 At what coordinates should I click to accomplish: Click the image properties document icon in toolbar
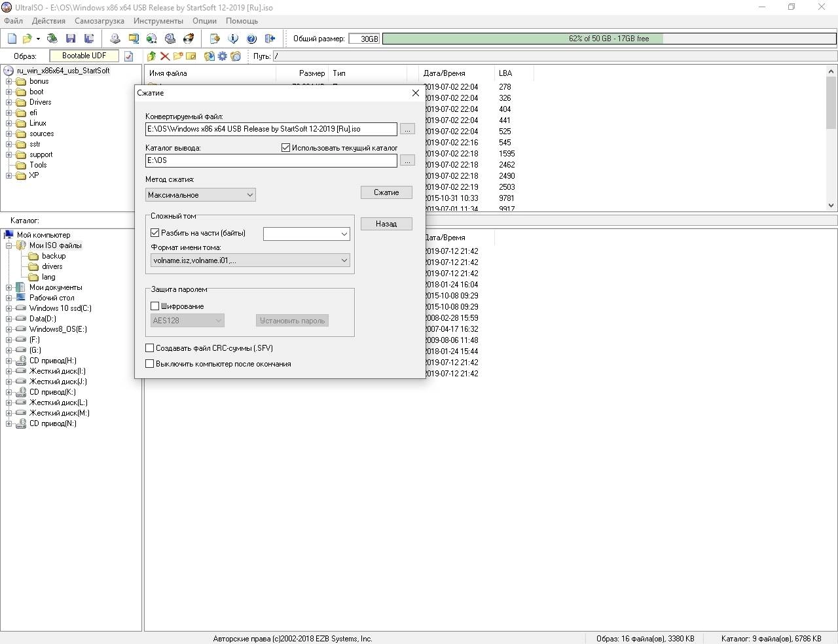pyautogui.click(x=215, y=39)
